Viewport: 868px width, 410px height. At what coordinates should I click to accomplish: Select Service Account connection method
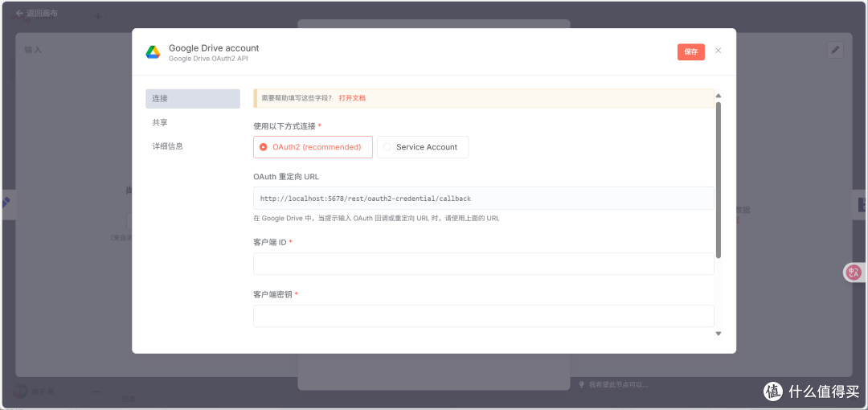click(423, 147)
